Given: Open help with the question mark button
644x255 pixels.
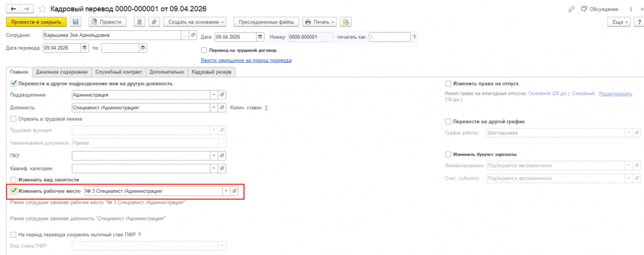Looking at the screenshot, I should [640, 22].
